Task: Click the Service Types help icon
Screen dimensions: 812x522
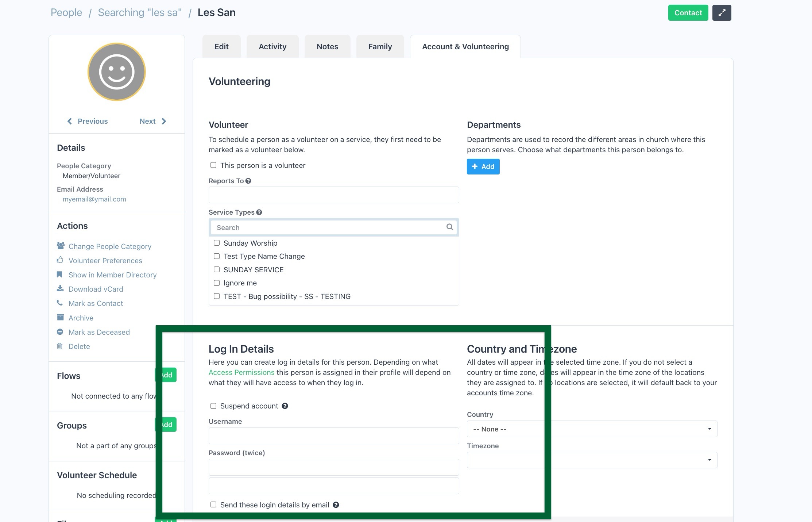Action: click(x=259, y=212)
